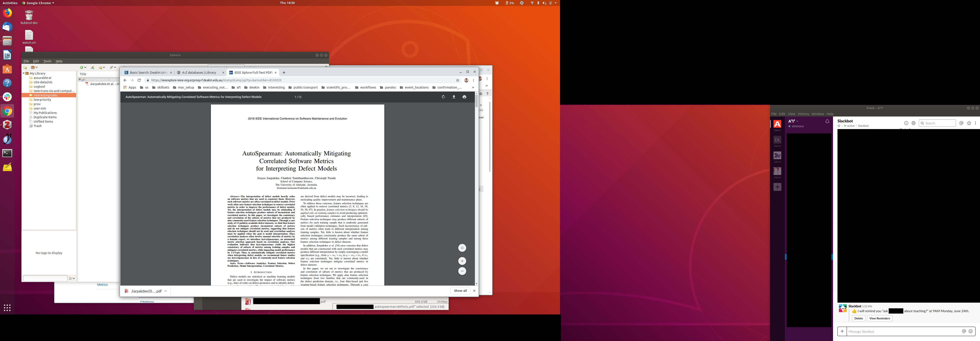
Task: Open the History menu in Slack
Action: click(x=803, y=114)
